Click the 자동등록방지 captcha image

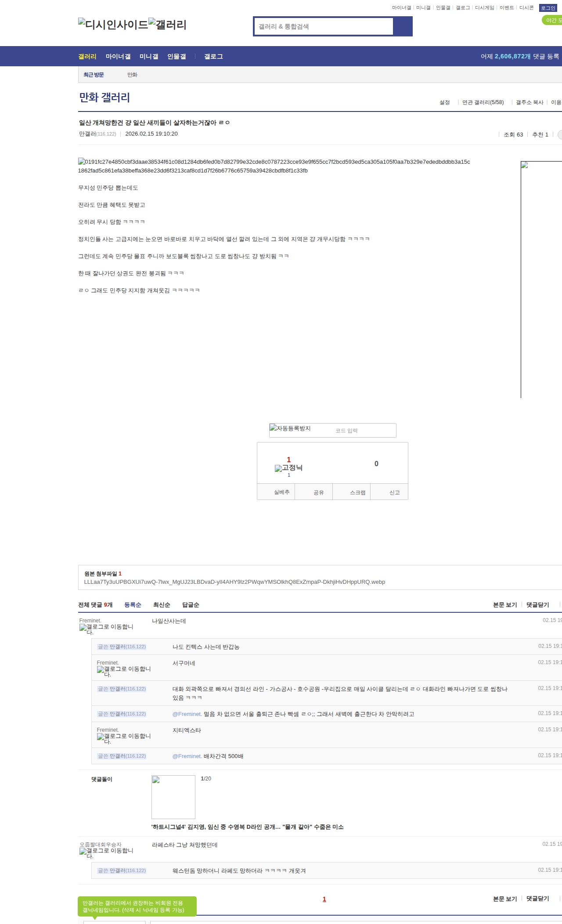click(x=290, y=428)
